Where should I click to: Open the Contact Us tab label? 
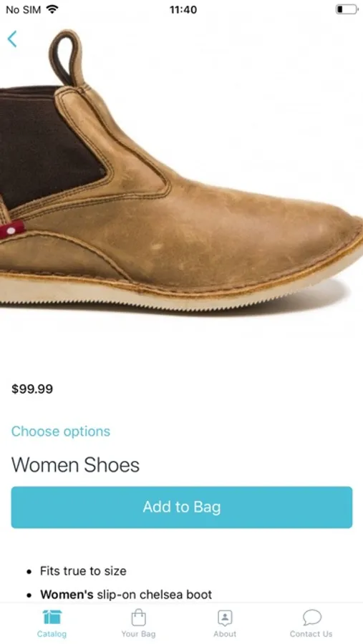pyautogui.click(x=311, y=634)
